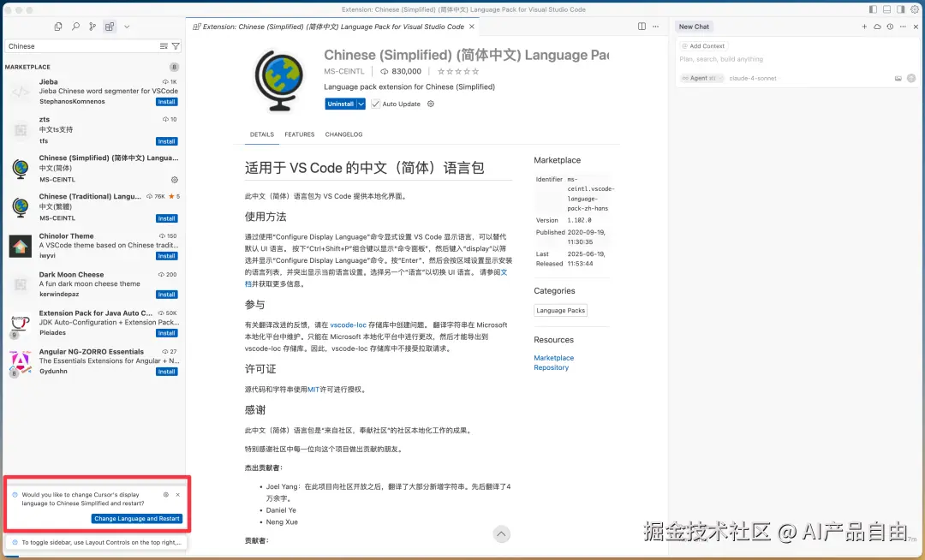The image size is (925, 560).
Task: Click Uninstall for the language pack
Action: coord(340,104)
